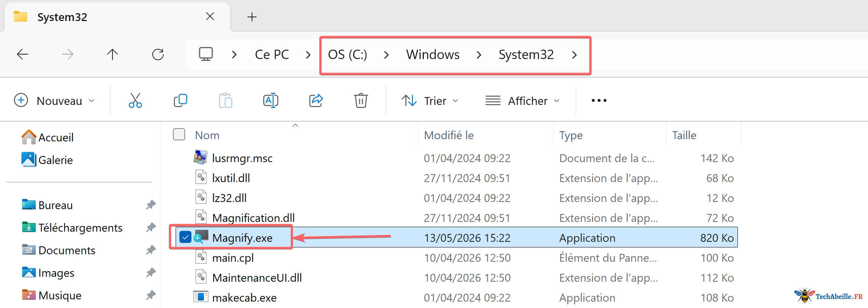Toggle the select-all checkbox in header
Screen dimensions: 868x308
[x=179, y=134]
